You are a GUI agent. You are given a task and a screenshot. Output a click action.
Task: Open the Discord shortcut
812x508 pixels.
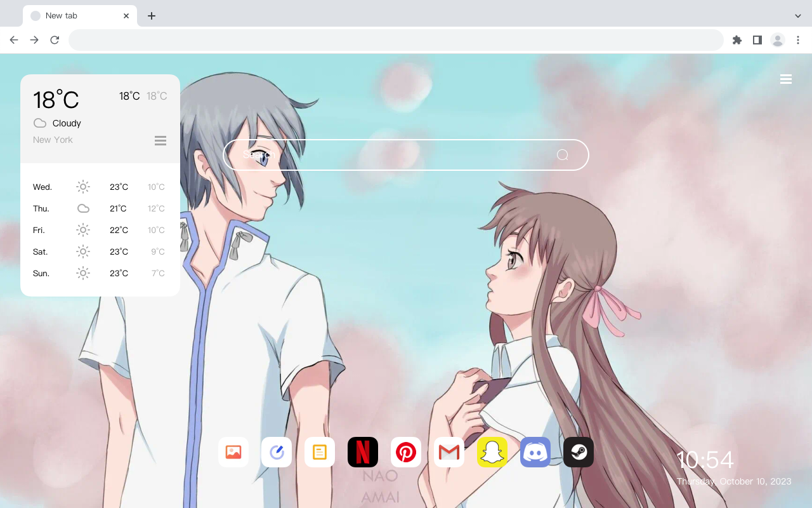pos(535,452)
